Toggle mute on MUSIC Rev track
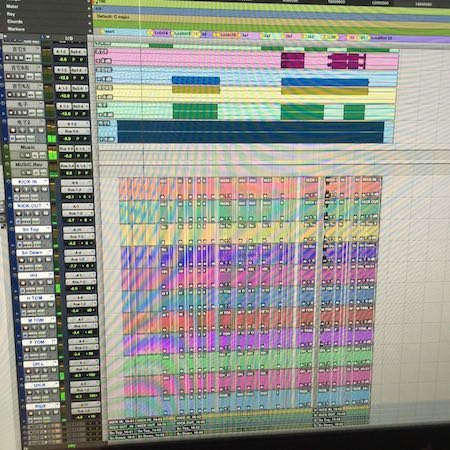 coord(29,172)
